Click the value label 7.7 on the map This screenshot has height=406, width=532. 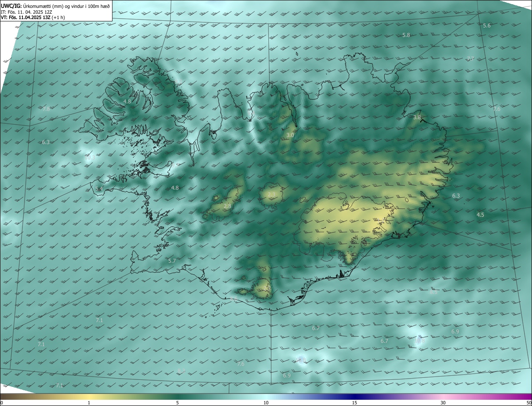(x=470, y=59)
